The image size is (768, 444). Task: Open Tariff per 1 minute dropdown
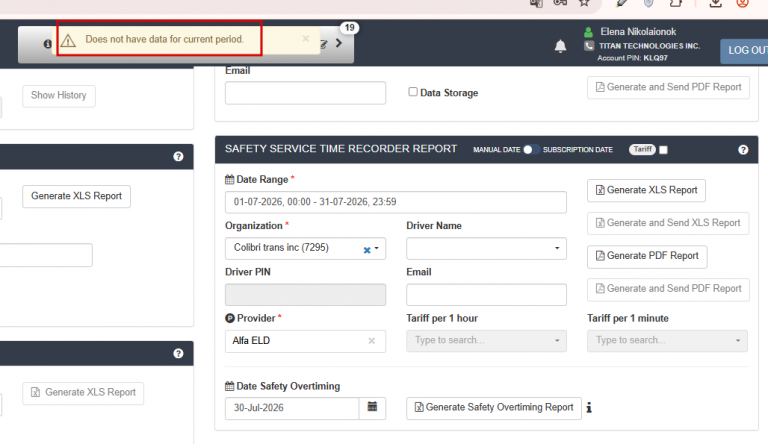tap(667, 341)
